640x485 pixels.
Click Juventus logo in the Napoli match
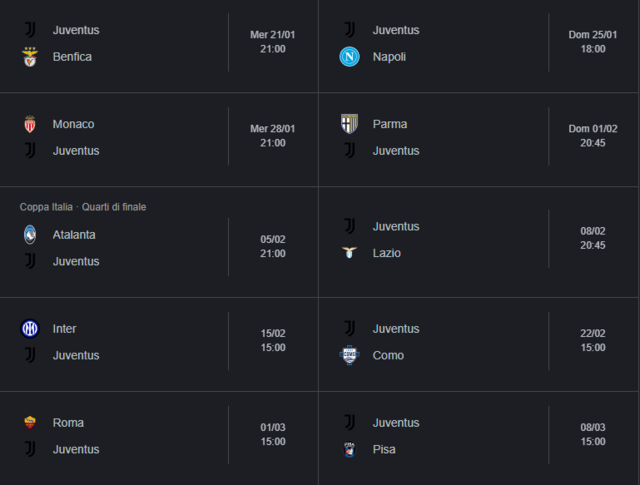349,30
